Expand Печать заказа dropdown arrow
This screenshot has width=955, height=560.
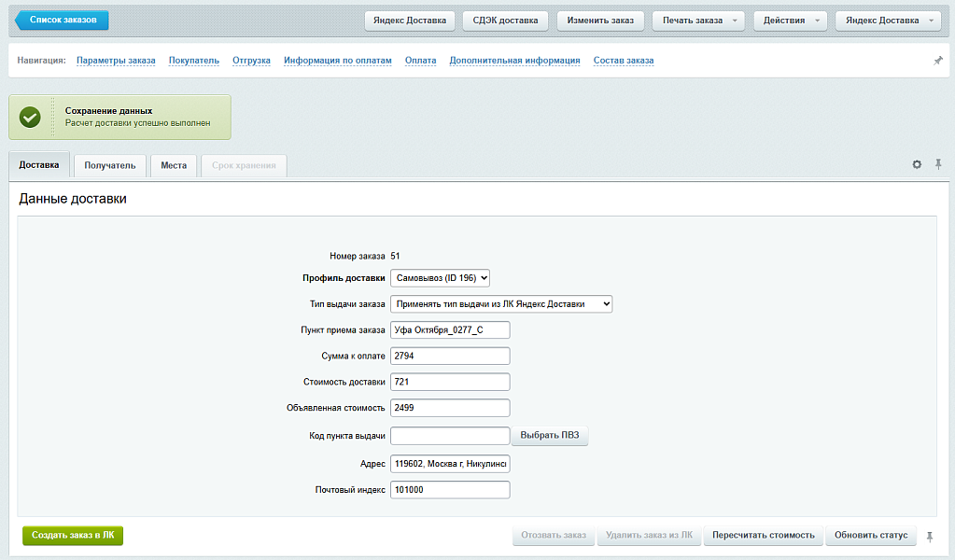click(x=736, y=21)
